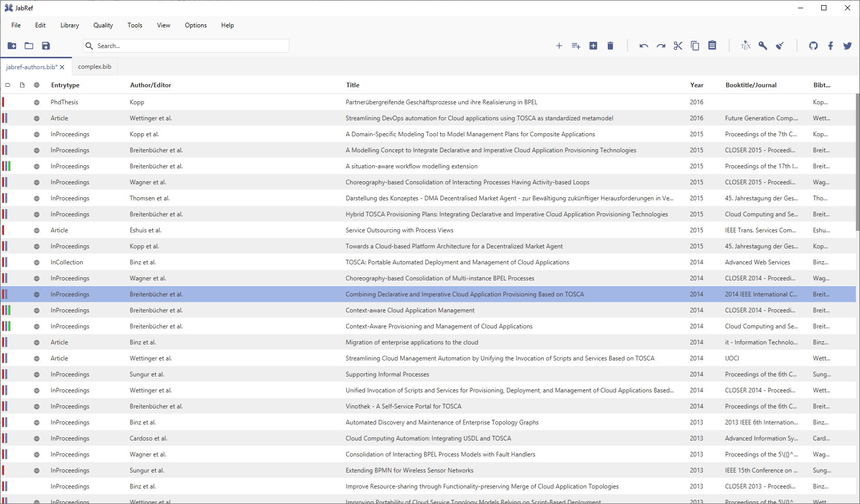Open the Quality menu
The height and width of the screenshot is (504, 860).
pyautogui.click(x=102, y=25)
